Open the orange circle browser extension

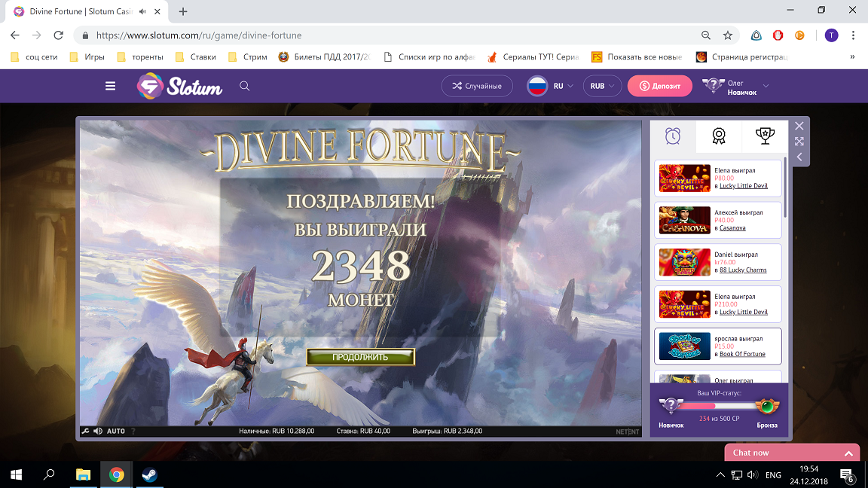click(799, 35)
